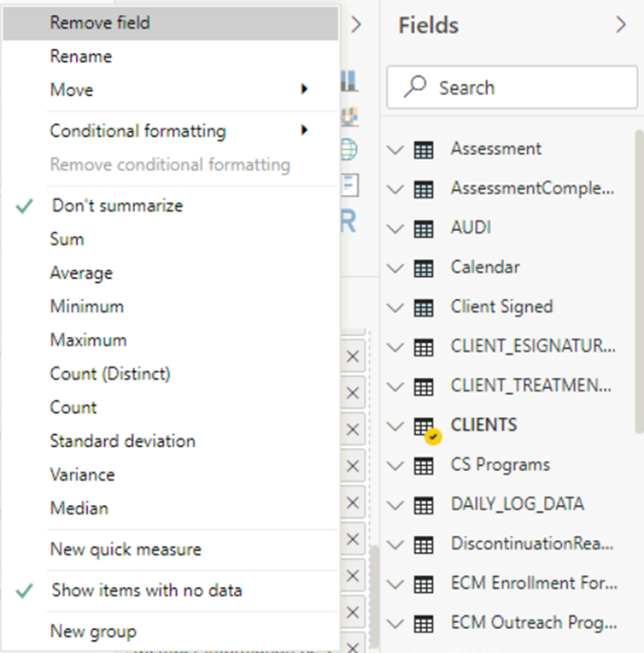Select the ribbon chart visualization icon
The image size is (644, 653).
coord(349,117)
